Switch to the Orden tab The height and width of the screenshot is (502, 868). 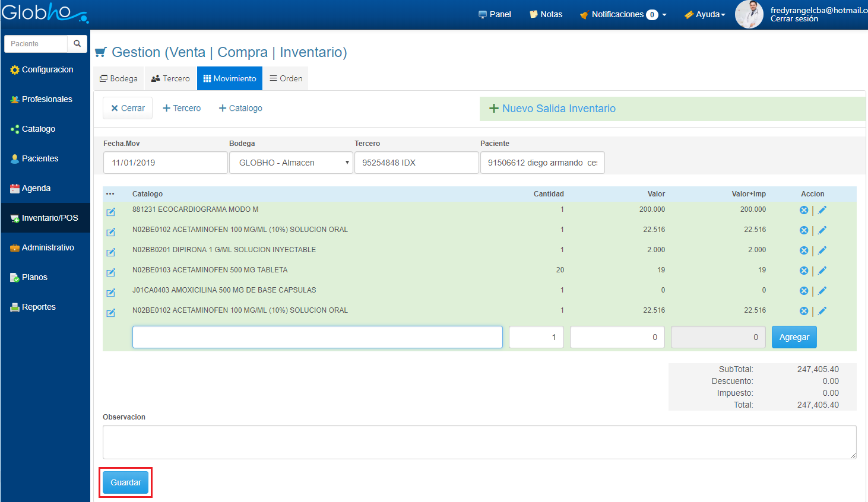click(x=286, y=78)
